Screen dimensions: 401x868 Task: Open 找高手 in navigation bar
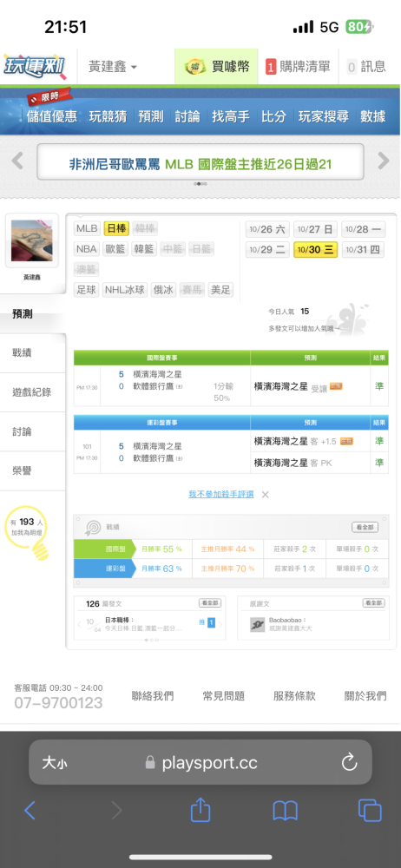(231, 116)
